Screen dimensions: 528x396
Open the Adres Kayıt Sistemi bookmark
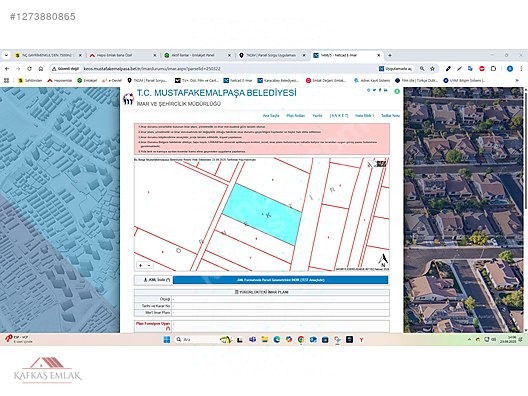[372, 80]
